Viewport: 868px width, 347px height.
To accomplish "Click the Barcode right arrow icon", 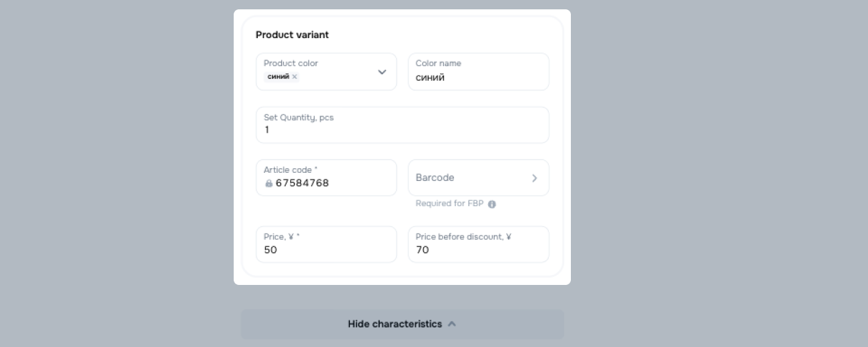I will click(534, 178).
